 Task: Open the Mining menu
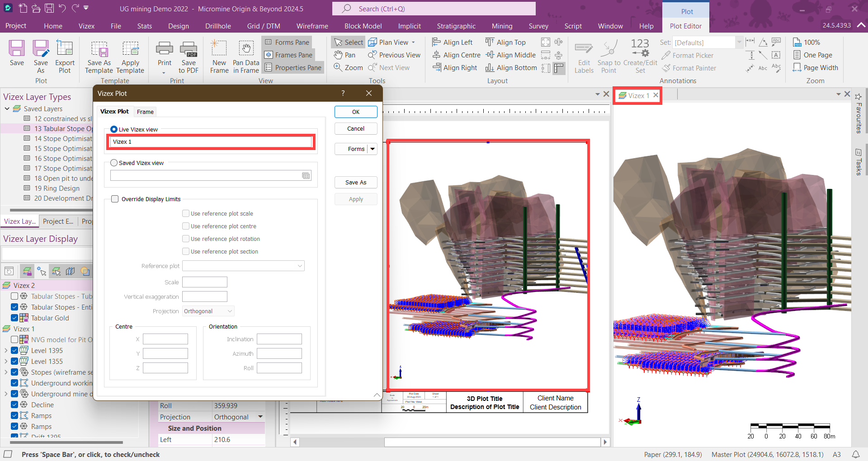502,26
